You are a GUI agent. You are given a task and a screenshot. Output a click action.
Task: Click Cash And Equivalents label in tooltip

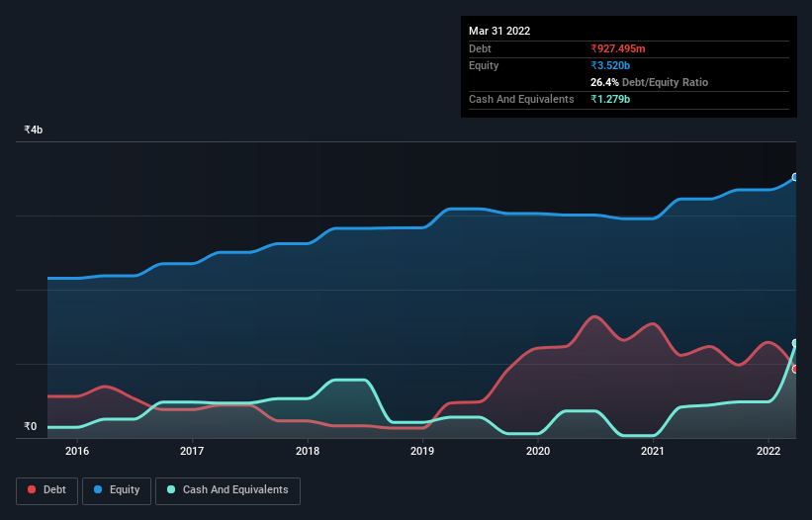(x=521, y=99)
